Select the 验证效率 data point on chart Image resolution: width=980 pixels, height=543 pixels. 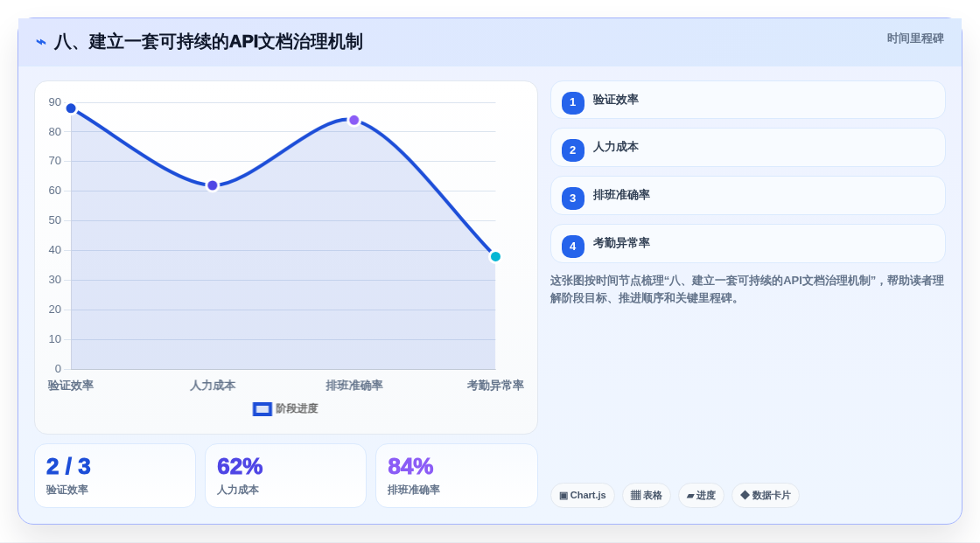point(71,108)
